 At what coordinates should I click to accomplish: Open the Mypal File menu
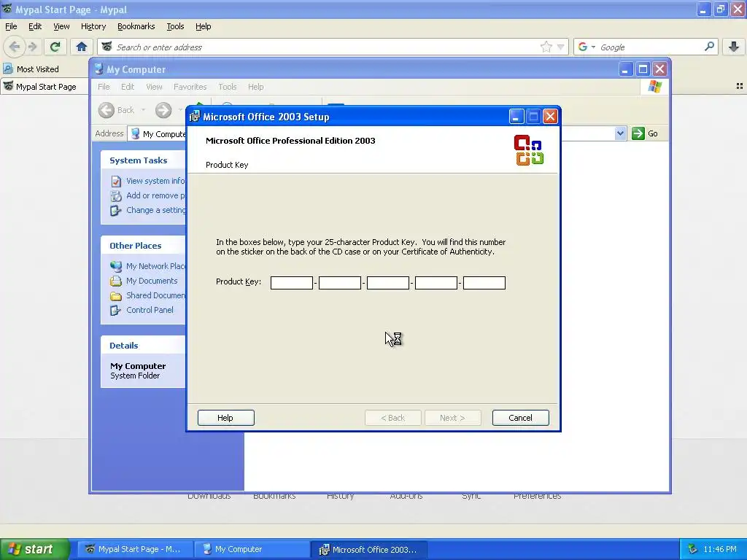pyautogui.click(x=11, y=26)
